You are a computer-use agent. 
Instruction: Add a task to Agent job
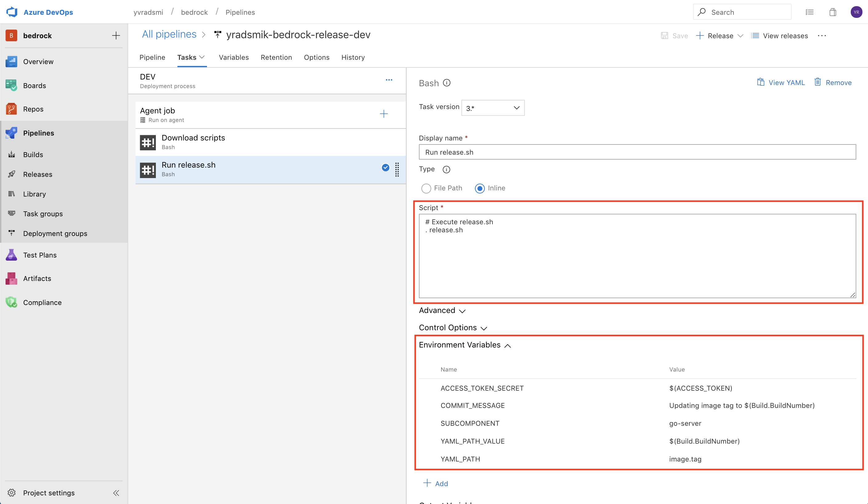click(384, 114)
